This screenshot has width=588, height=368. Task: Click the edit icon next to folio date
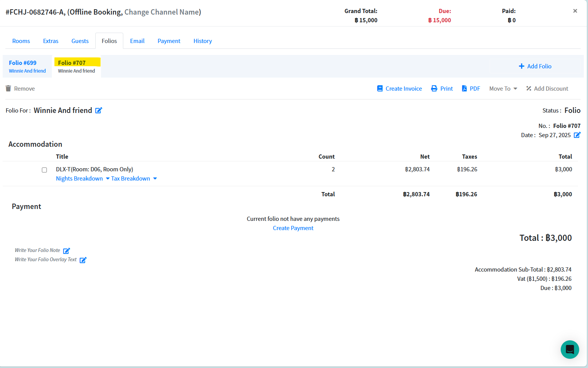[577, 135]
